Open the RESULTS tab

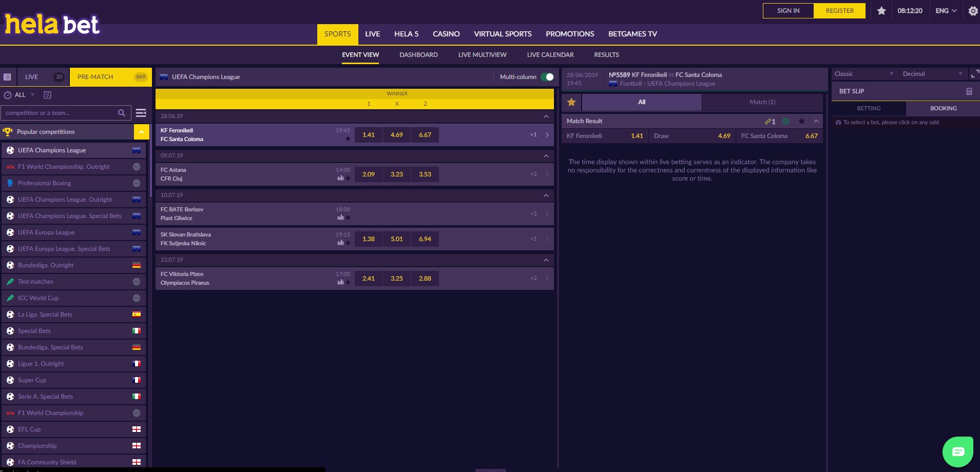point(606,55)
